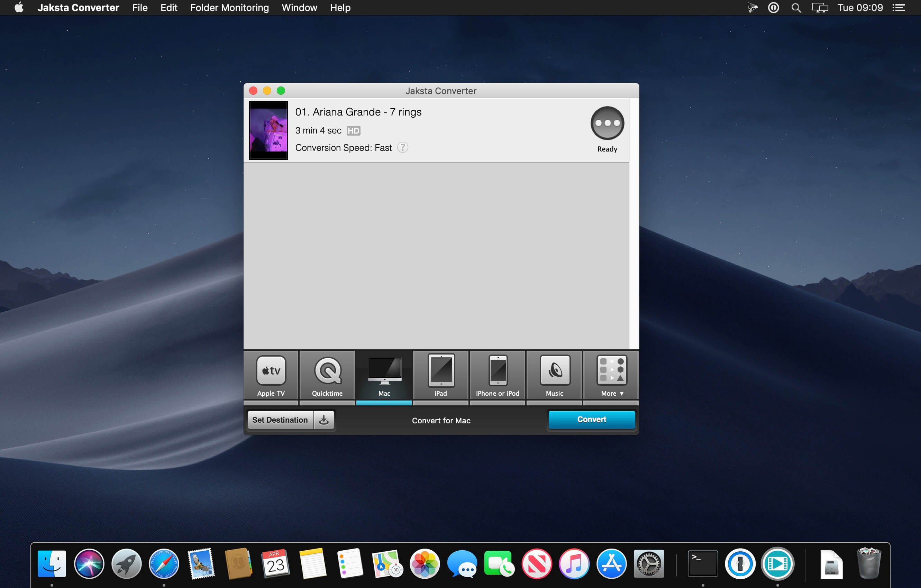Image resolution: width=921 pixels, height=588 pixels.
Task: Select the Quicktime conversion preset
Action: (x=327, y=375)
